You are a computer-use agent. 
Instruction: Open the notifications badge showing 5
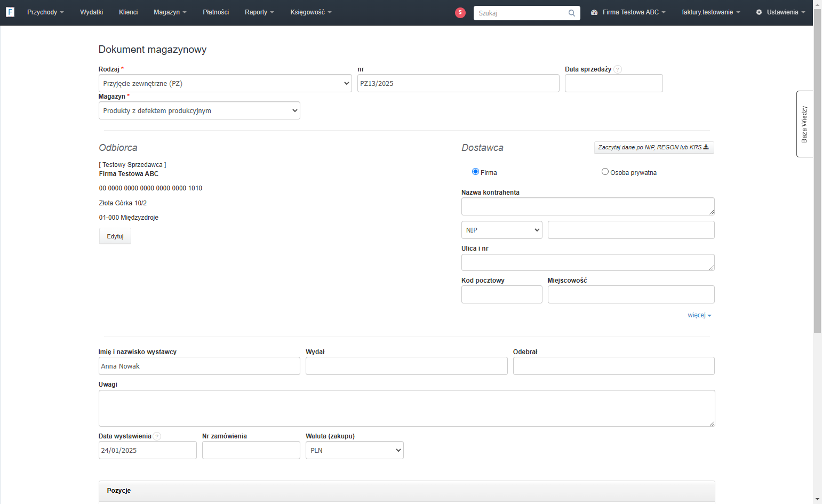point(460,12)
